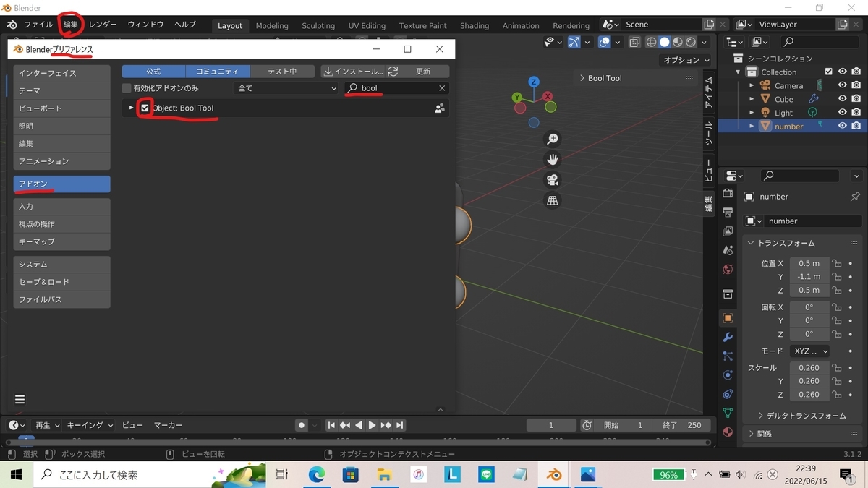Click スケール X value field 0.260
This screenshot has height=488, width=868.
809,367
